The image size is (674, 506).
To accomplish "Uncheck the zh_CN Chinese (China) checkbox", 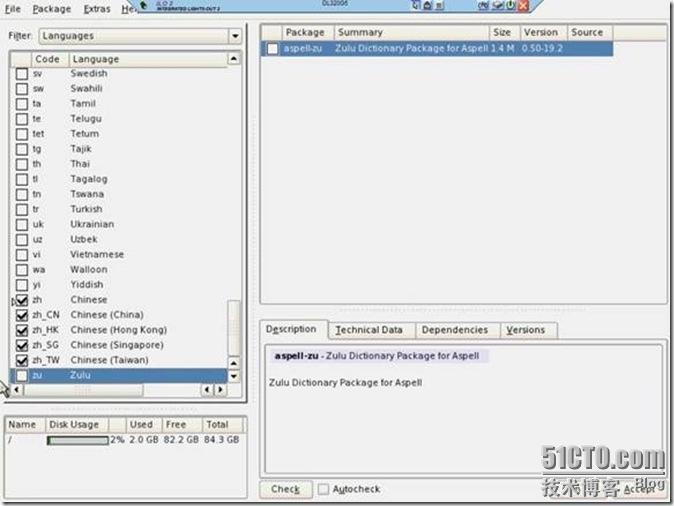I will 21,315.
